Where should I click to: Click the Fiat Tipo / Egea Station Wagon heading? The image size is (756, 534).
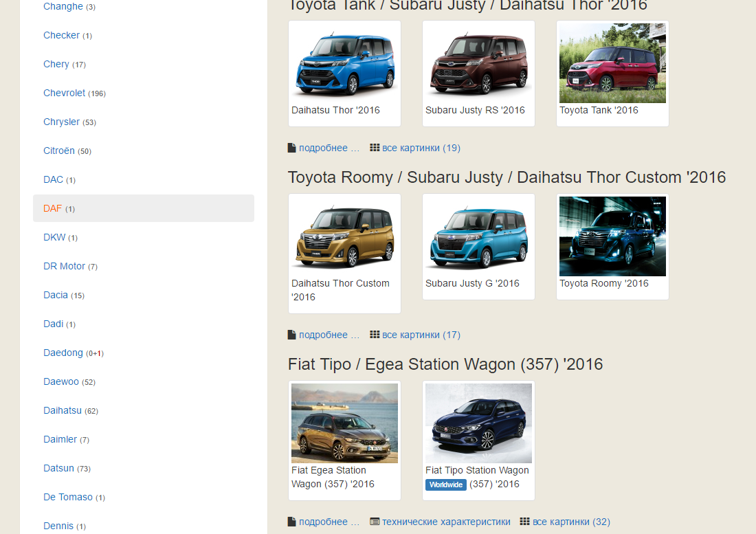click(x=445, y=364)
